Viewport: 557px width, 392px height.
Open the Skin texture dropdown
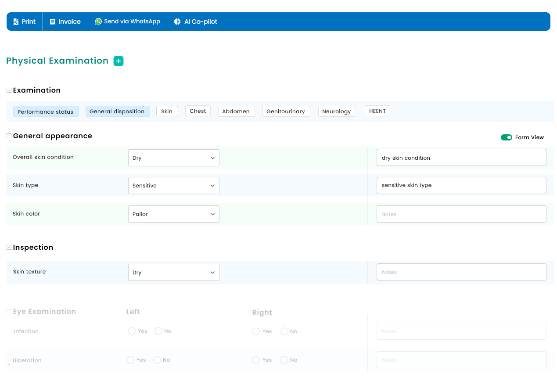coord(173,273)
